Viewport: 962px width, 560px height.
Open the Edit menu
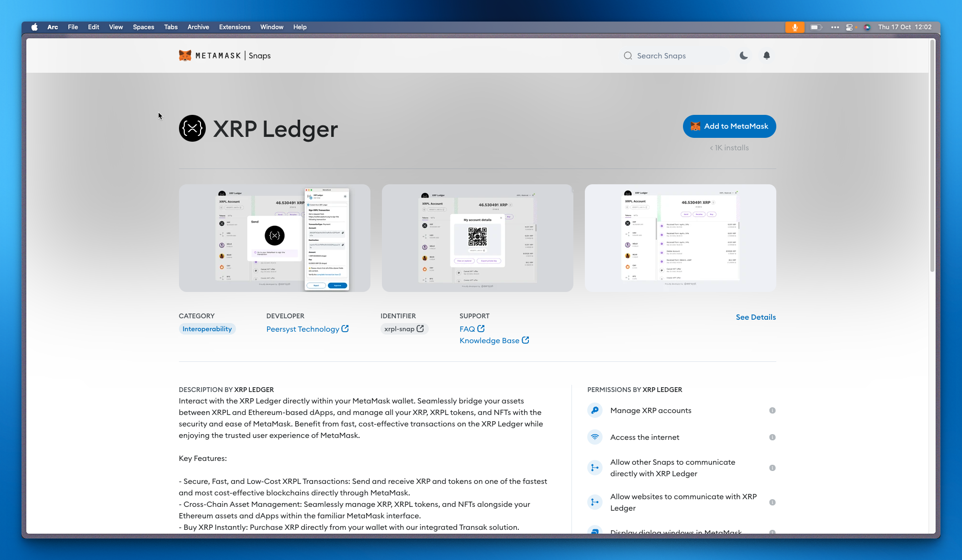93,27
